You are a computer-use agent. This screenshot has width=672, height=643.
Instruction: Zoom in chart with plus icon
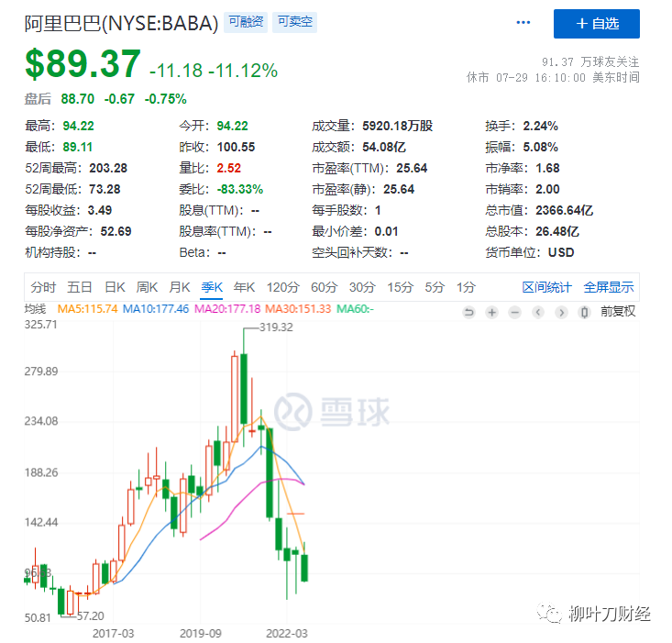pos(492,312)
